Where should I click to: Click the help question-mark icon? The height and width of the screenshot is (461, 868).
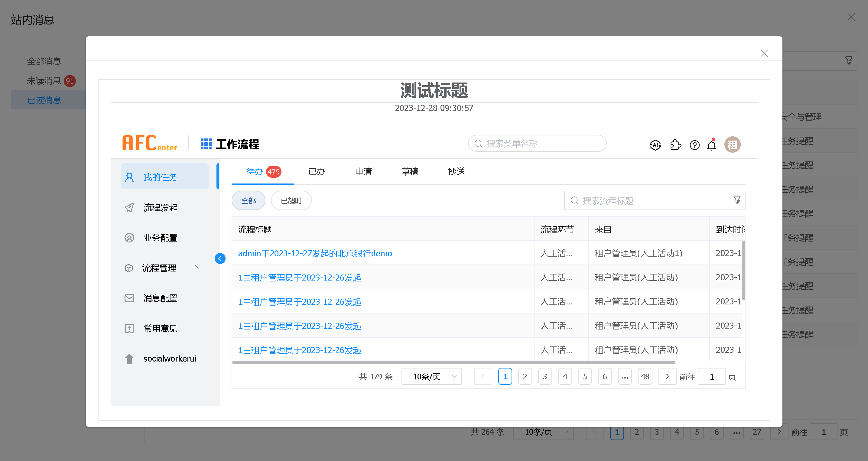tap(694, 145)
